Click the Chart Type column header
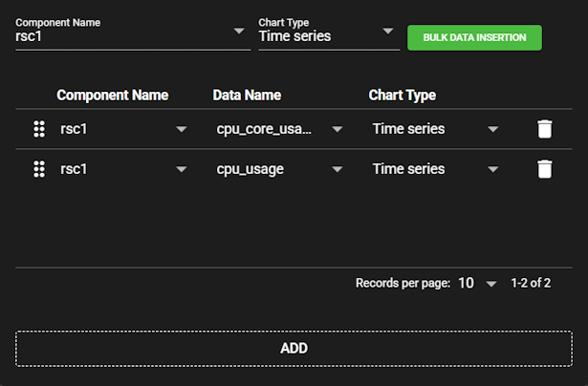 [x=402, y=96]
